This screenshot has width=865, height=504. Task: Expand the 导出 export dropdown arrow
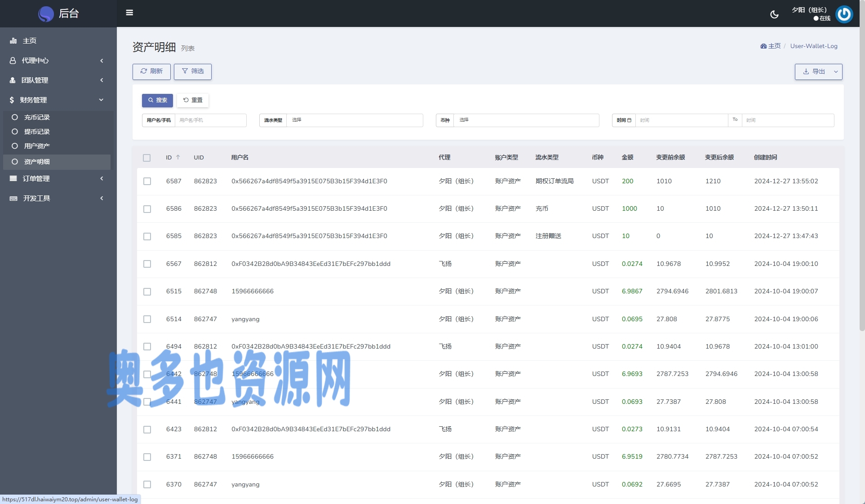coord(836,71)
